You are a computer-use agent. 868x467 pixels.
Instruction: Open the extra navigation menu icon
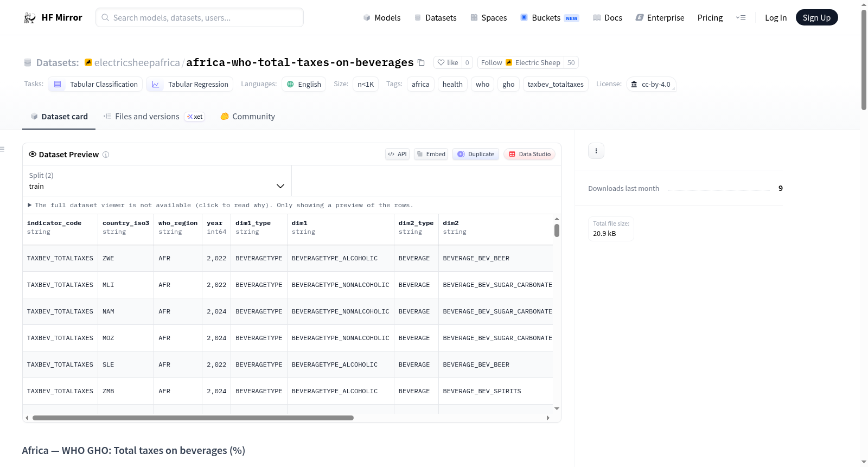741,18
